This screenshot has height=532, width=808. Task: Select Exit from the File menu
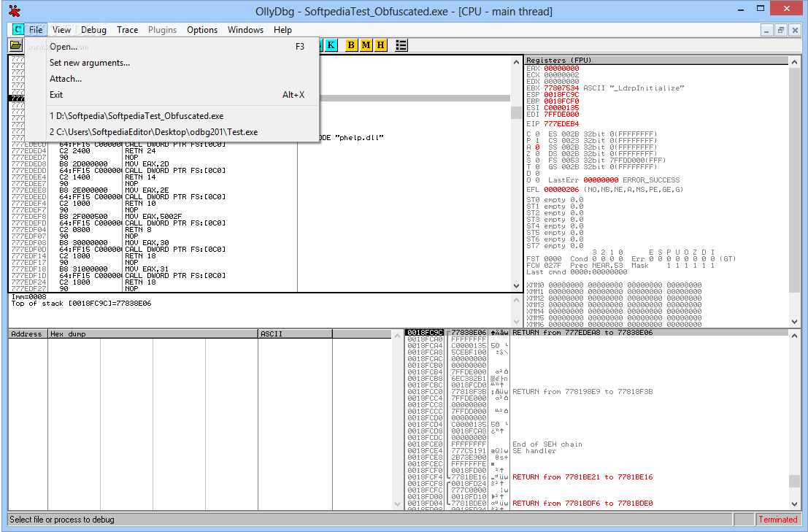(172, 94)
